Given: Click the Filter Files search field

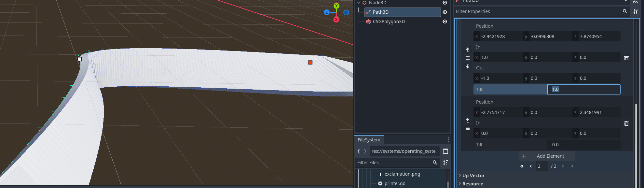Looking at the screenshot, I should (397, 163).
